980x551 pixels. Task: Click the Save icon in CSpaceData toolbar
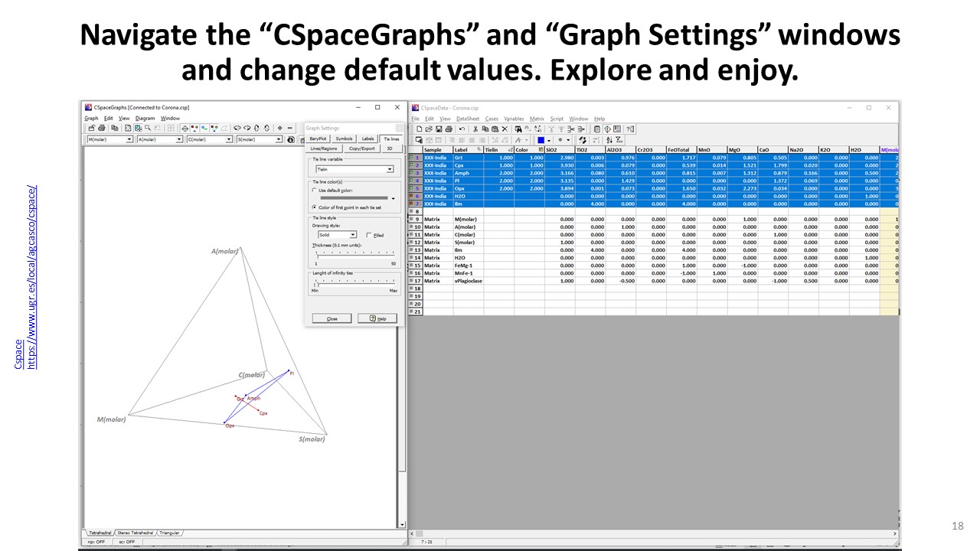click(439, 129)
